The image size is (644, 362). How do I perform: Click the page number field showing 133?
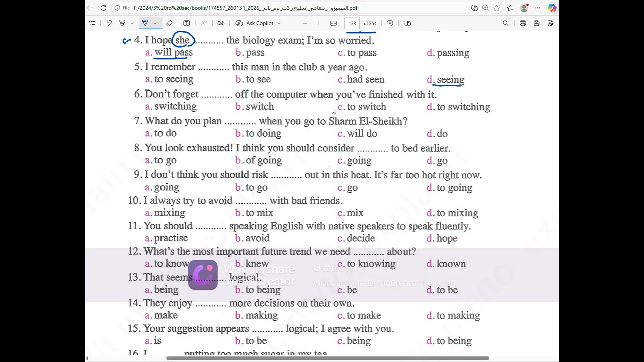(x=352, y=23)
